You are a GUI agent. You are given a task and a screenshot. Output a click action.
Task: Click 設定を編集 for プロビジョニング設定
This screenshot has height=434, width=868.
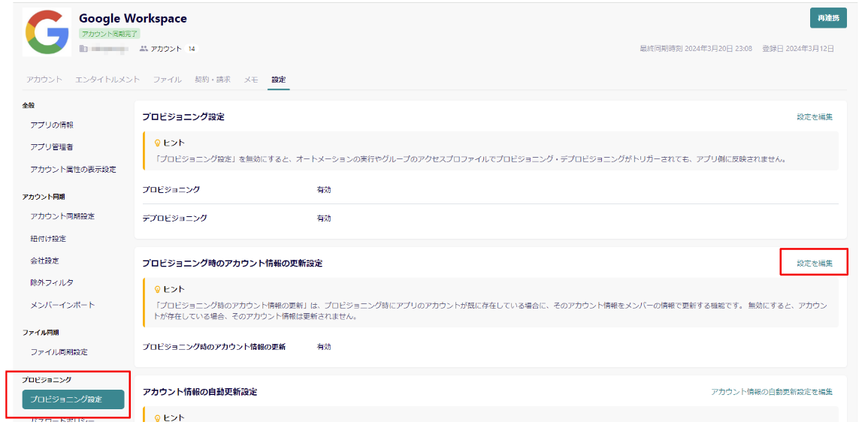pos(815,116)
